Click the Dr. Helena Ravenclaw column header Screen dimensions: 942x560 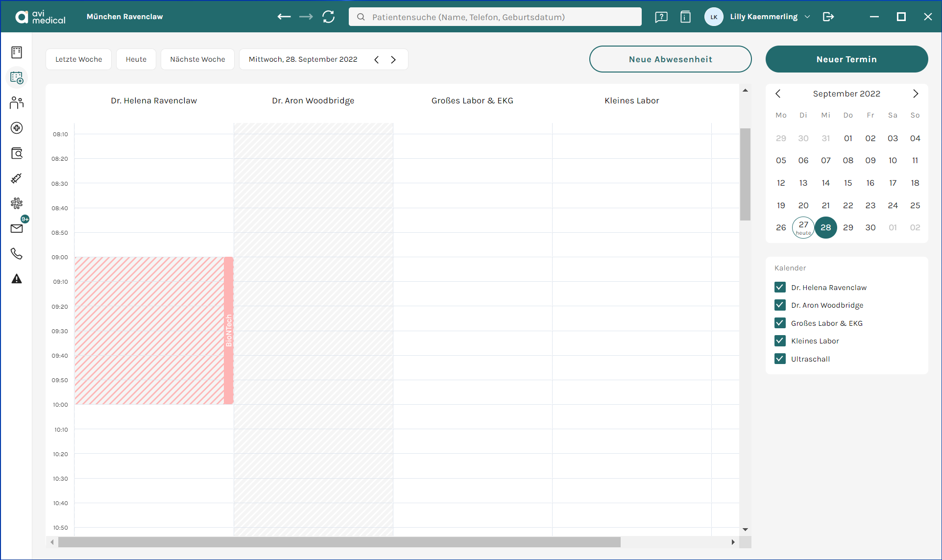[154, 100]
